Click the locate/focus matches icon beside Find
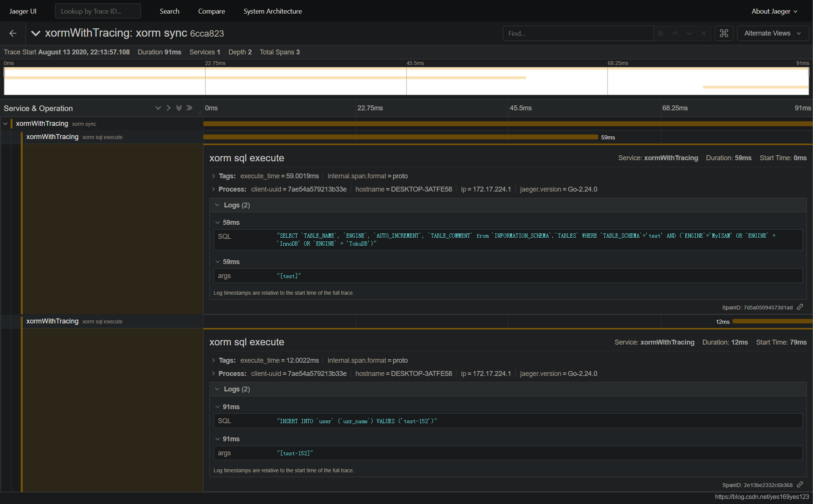The width and height of the screenshot is (813, 504). tap(660, 33)
